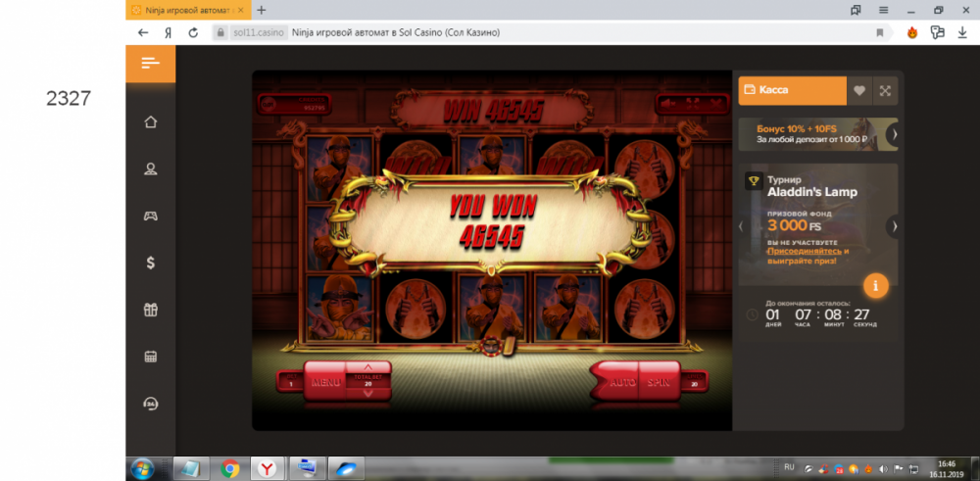This screenshot has width=980, height=481.
Task: Open the slot MENU button
Action: click(x=324, y=382)
